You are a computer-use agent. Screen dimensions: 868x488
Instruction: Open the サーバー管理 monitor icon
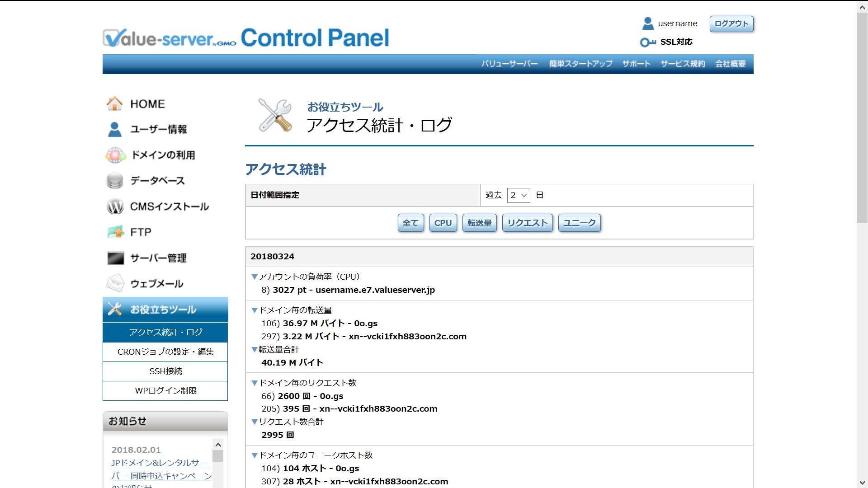[x=115, y=258]
